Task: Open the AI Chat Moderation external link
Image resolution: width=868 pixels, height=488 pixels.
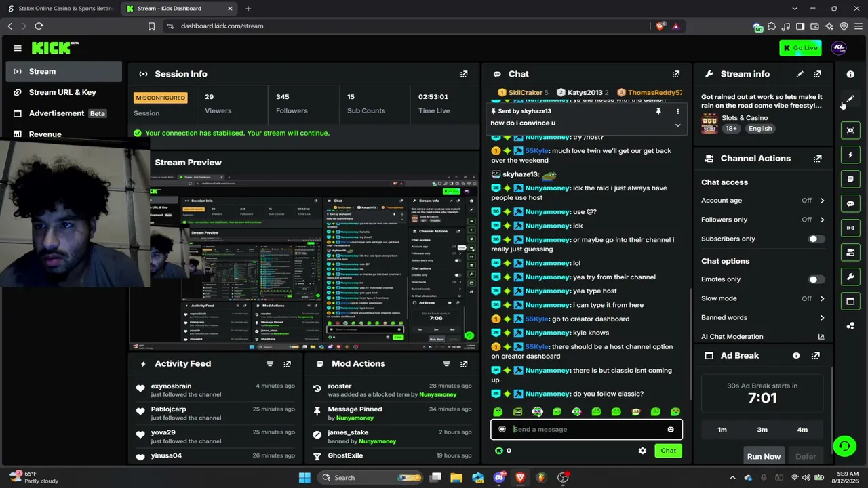Action: (x=821, y=337)
